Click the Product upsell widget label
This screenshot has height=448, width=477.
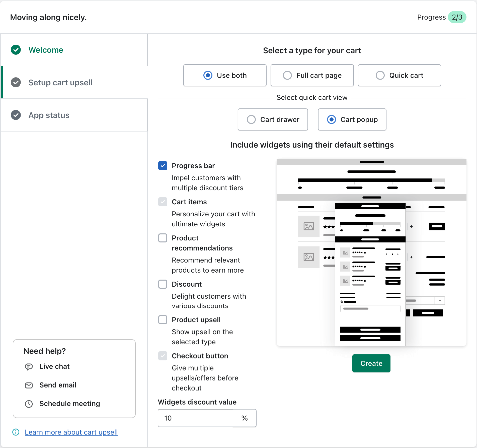coord(196,320)
